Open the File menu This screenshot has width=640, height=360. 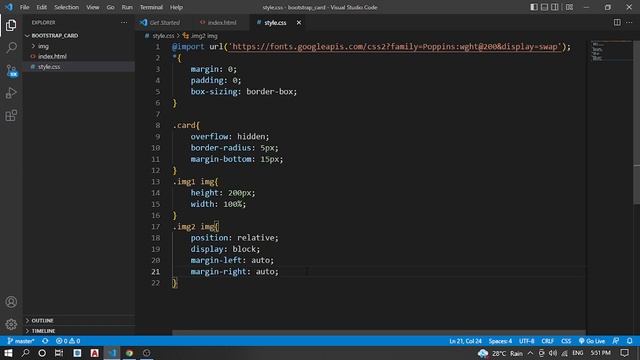[24, 7]
